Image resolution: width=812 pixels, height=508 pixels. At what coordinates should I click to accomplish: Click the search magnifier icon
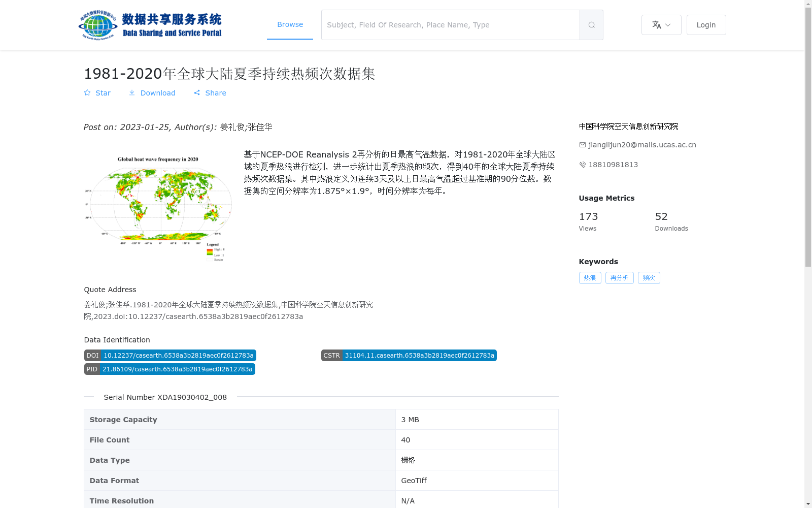coord(591,25)
